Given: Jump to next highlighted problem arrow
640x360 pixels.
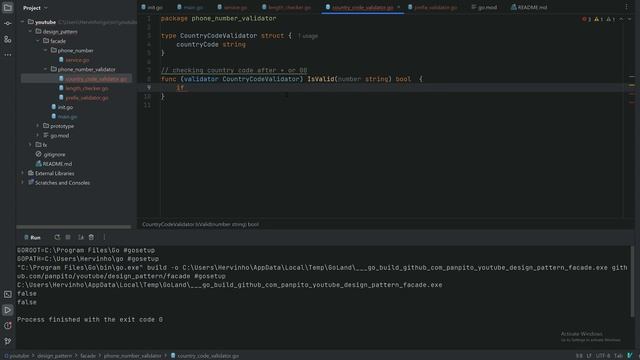Looking at the screenshot, I should point(629,19).
